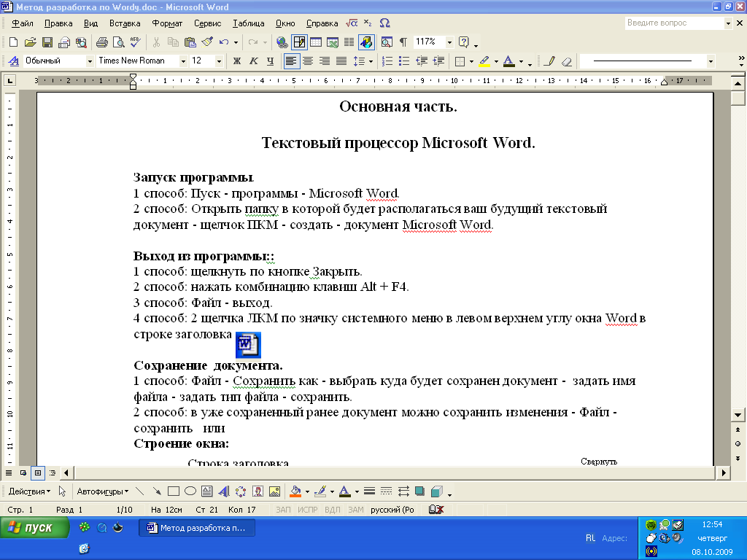Print the document via printer icon
The width and height of the screenshot is (747, 560).
[101, 42]
